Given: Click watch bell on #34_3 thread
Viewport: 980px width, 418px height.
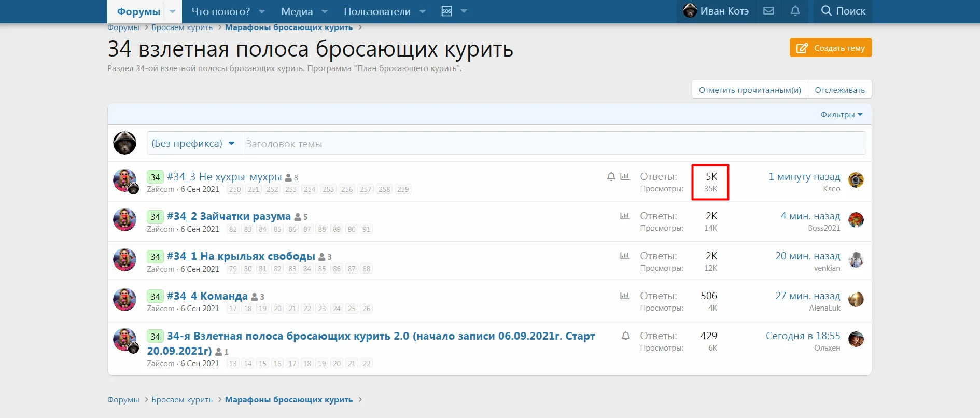Looking at the screenshot, I should click(611, 176).
